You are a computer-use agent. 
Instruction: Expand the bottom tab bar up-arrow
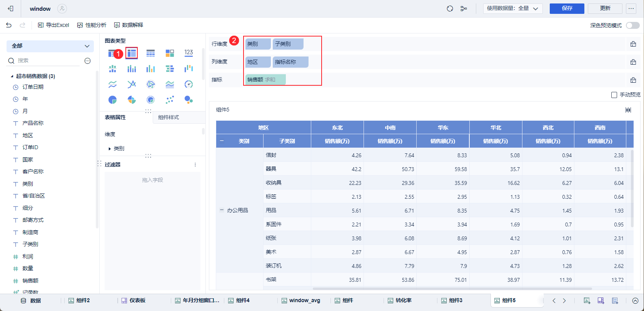click(635, 301)
